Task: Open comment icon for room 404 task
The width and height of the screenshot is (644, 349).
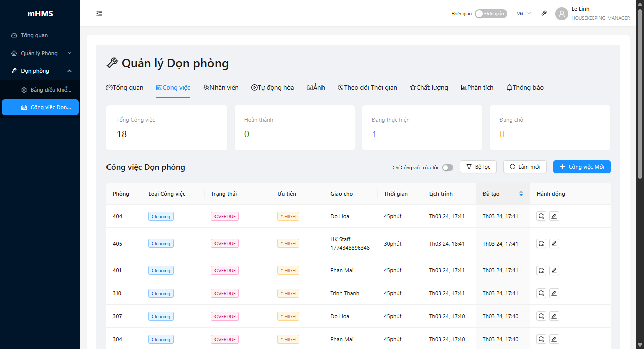Action: 541,216
